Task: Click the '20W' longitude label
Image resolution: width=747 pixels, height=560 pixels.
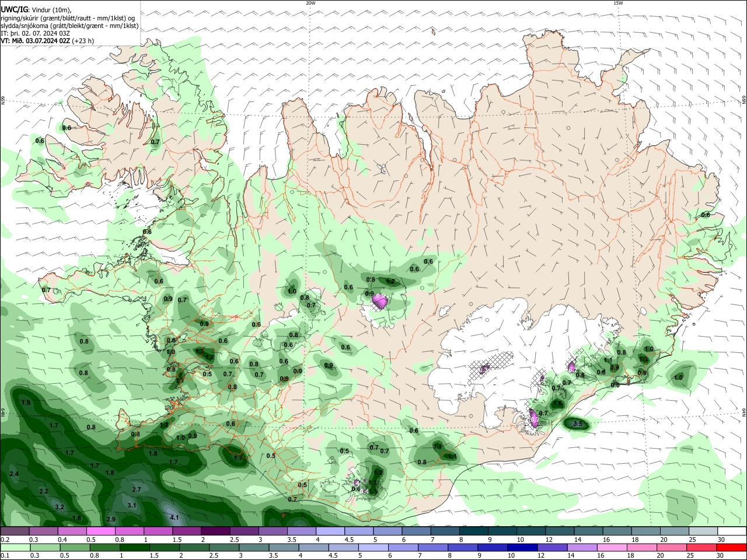Action: point(310,3)
